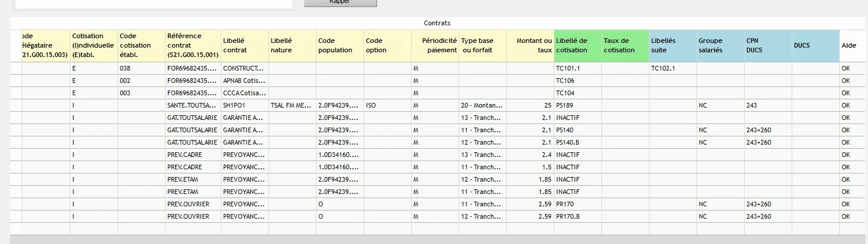Click the text field above the Contrats table
This screenshot has width=868, height=244.
(153, 3)
